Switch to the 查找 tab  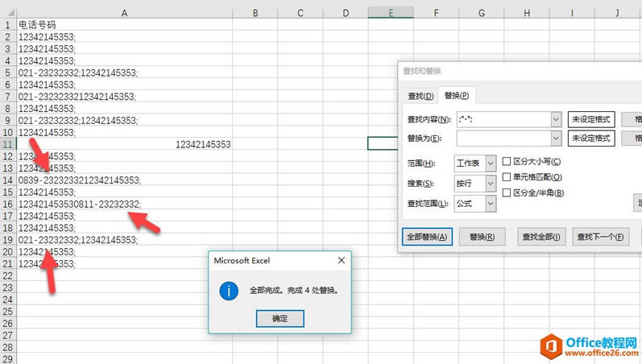pyautogui.click(x=420, y=97)
